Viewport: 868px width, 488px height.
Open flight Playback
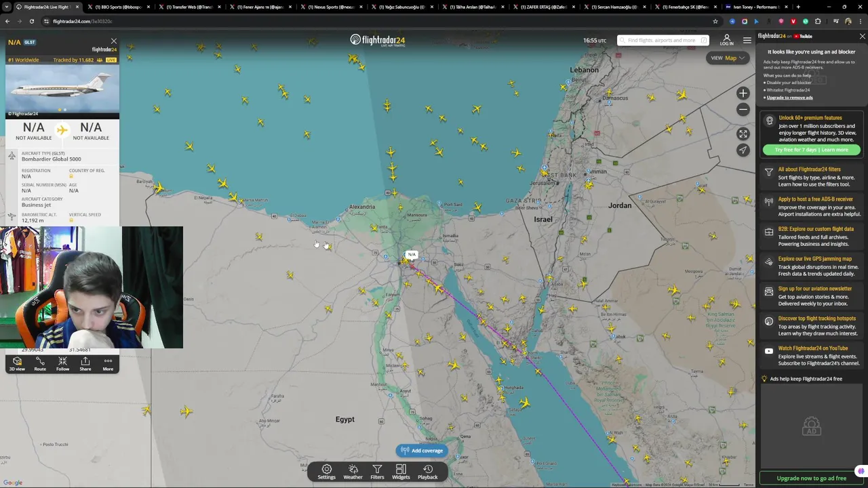point(428,472)
